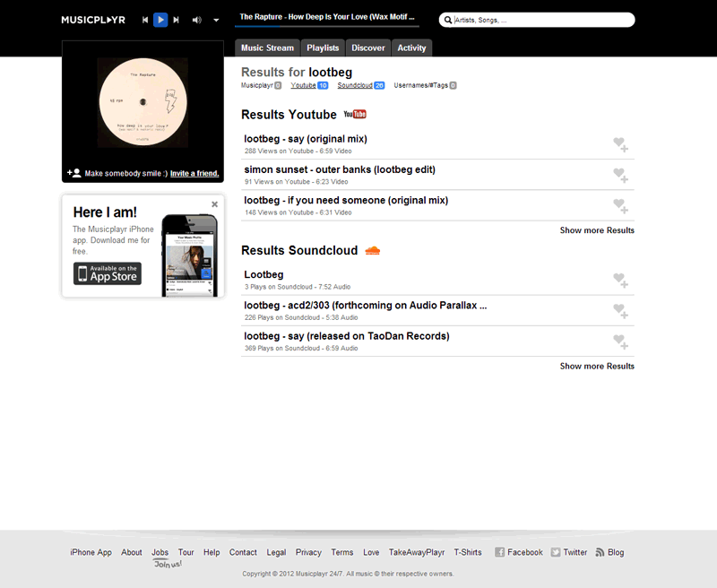Click the YouTube logo icon
The width and height of the screenshot is (717, 588).
(355, 115)
